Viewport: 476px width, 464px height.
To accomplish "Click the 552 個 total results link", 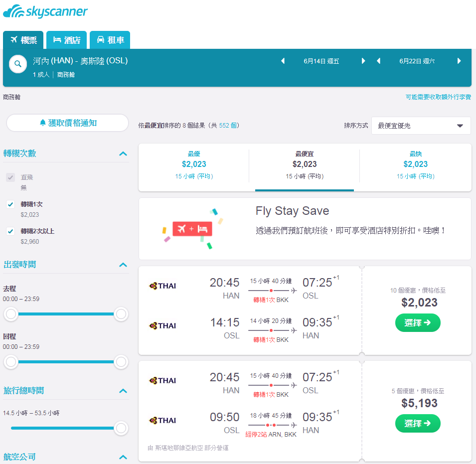I will tap(228, 125).
